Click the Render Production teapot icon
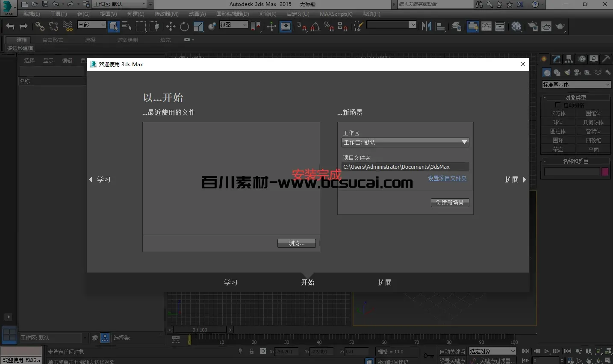613x364 pixels. tap(560, 26)
